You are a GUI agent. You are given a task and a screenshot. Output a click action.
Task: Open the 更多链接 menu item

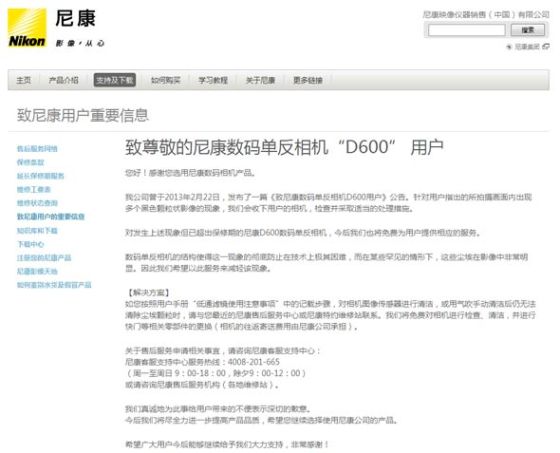point(308,80)
